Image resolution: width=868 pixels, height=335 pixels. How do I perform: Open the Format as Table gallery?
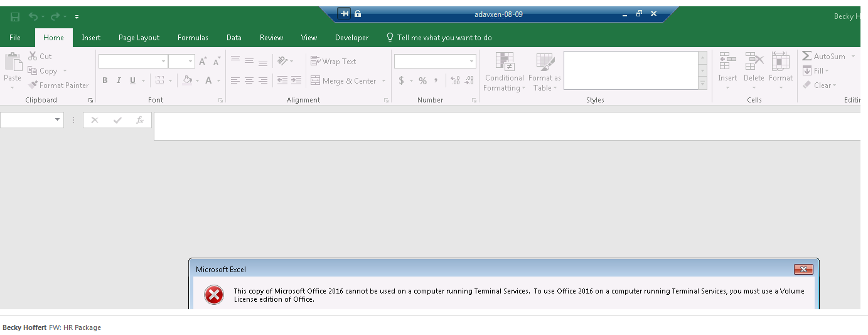544,72
